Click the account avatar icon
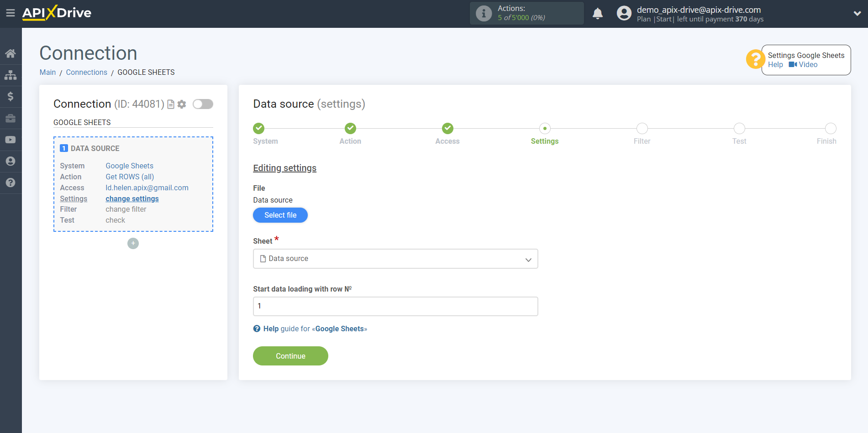Viewport: 868px width, 433px height. pyautogui.click(x=624, y=13)
